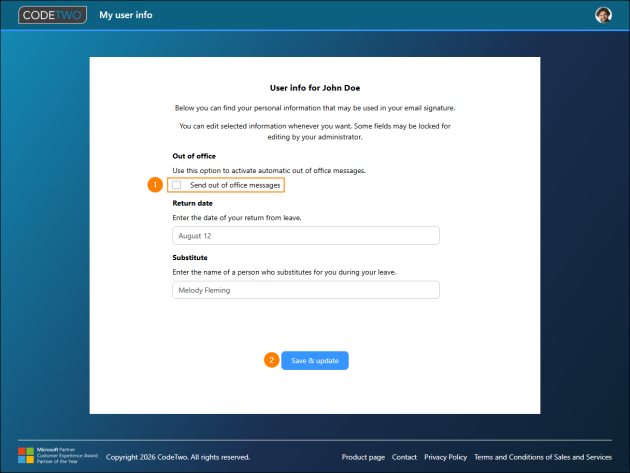The image size is (630, 473).
Task: Click the Microsoft Partner logo badge
Action: click(x=58, y=455)
